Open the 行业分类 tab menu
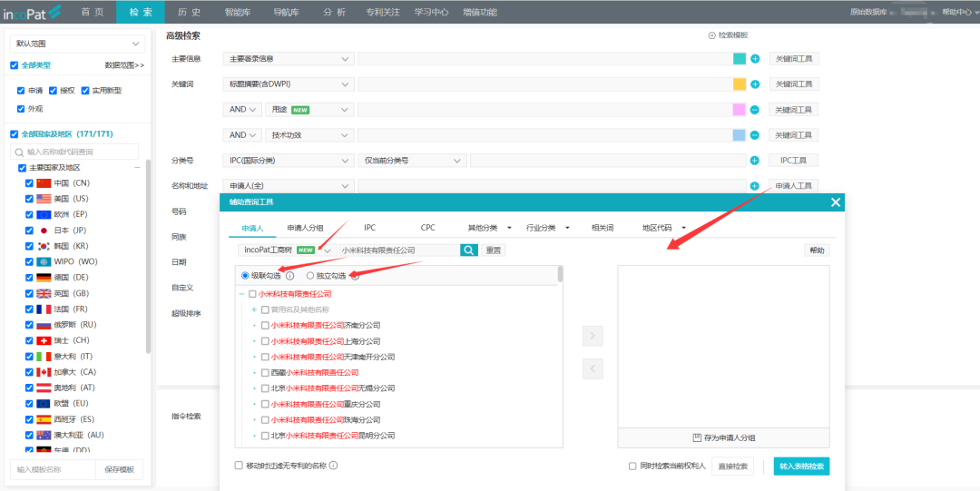The image size is (980, 491). coord(548,228)
